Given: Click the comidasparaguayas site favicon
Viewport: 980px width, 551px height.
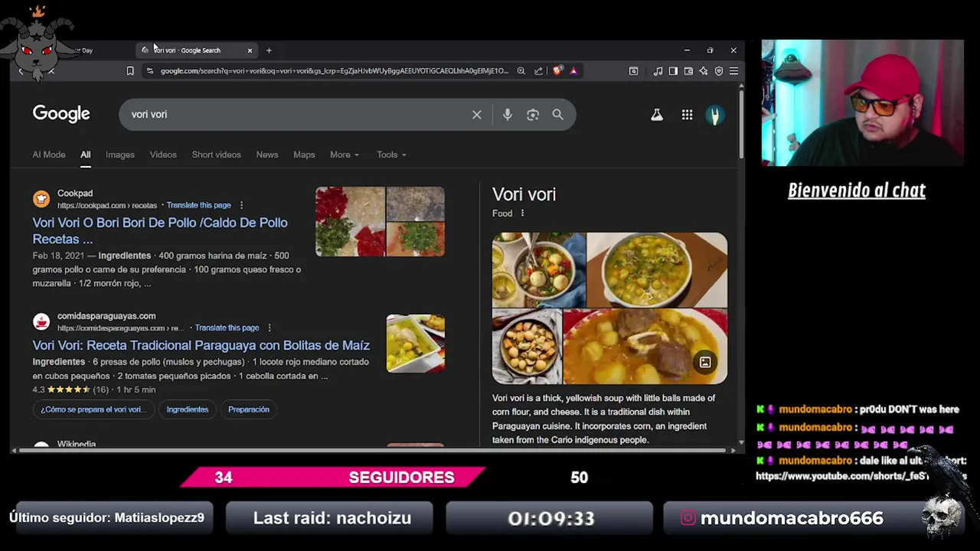Looking at the screenshot, I should (x=41, y=321).
